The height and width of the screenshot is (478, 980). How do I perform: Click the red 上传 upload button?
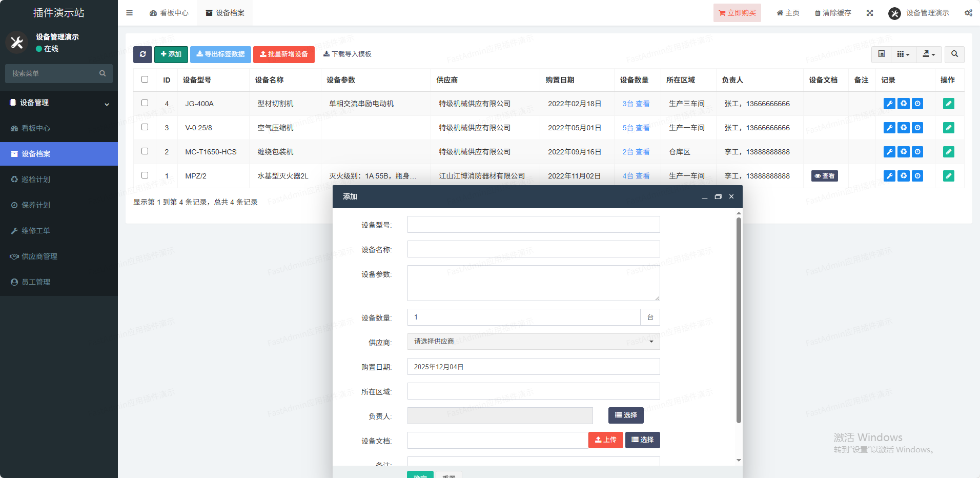(605, 440)
